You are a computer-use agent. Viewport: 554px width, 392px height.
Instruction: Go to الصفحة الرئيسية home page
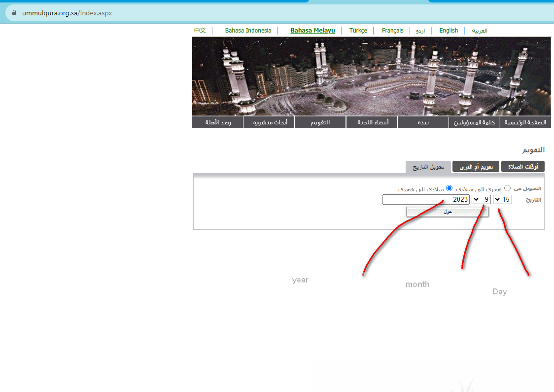click(525, 122)
